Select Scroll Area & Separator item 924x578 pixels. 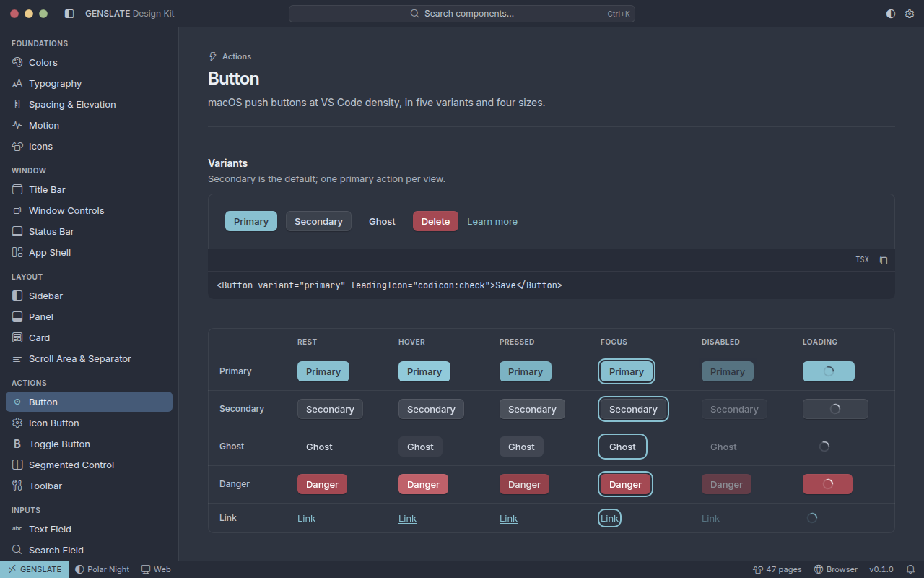pyautogui.click(x=89, y=359)
